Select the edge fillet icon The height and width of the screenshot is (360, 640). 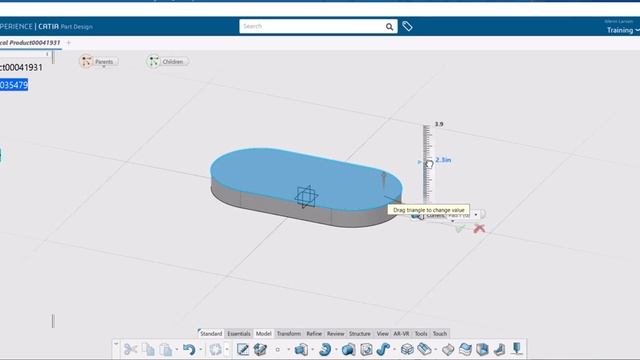pos(448,349)
